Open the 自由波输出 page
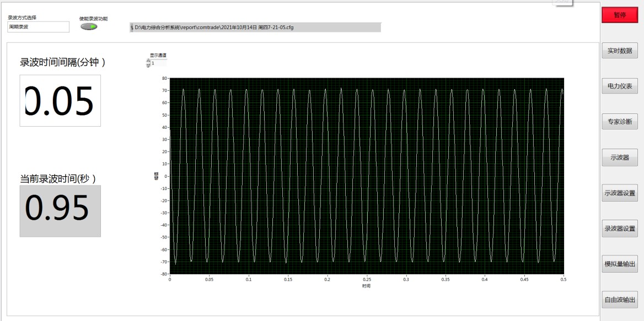The height and width of the screenshot is (321, 644). (x=620, y=300)
